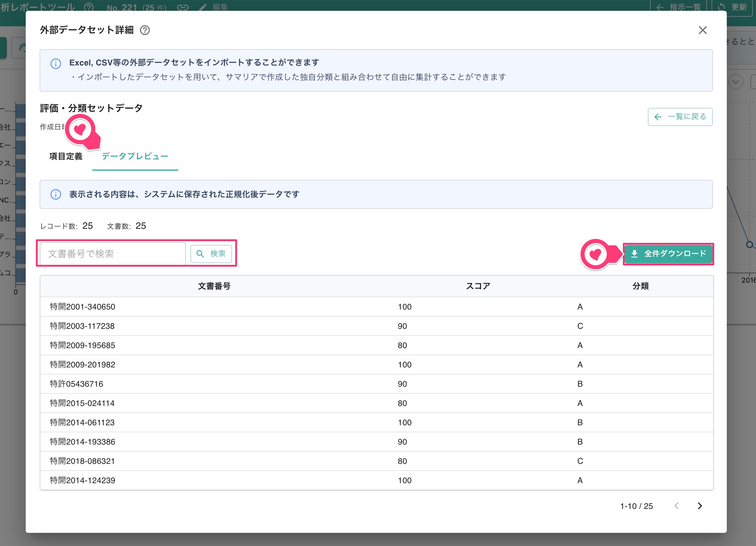Select row 特開2001-340650

pyautogui.click(x=377, y=307)
